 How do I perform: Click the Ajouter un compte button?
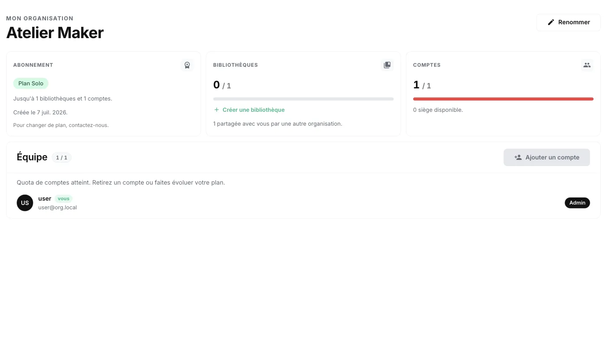click(x=547, y=157)
